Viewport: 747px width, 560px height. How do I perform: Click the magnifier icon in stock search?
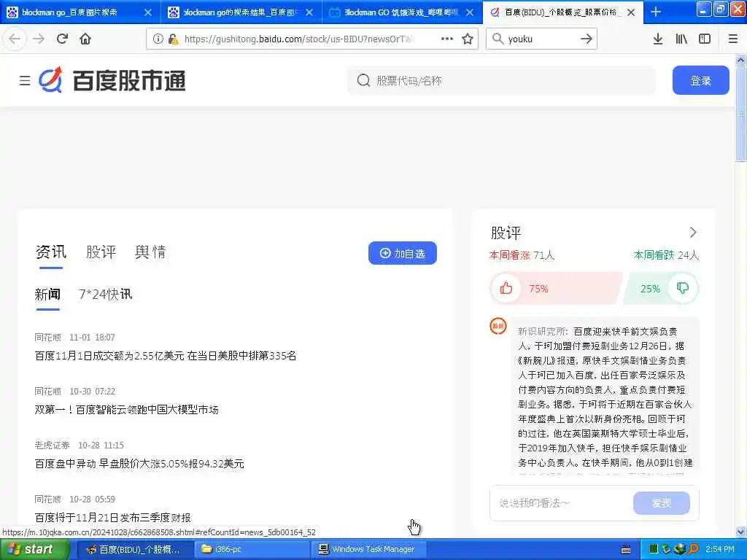[x=363, y=80]
